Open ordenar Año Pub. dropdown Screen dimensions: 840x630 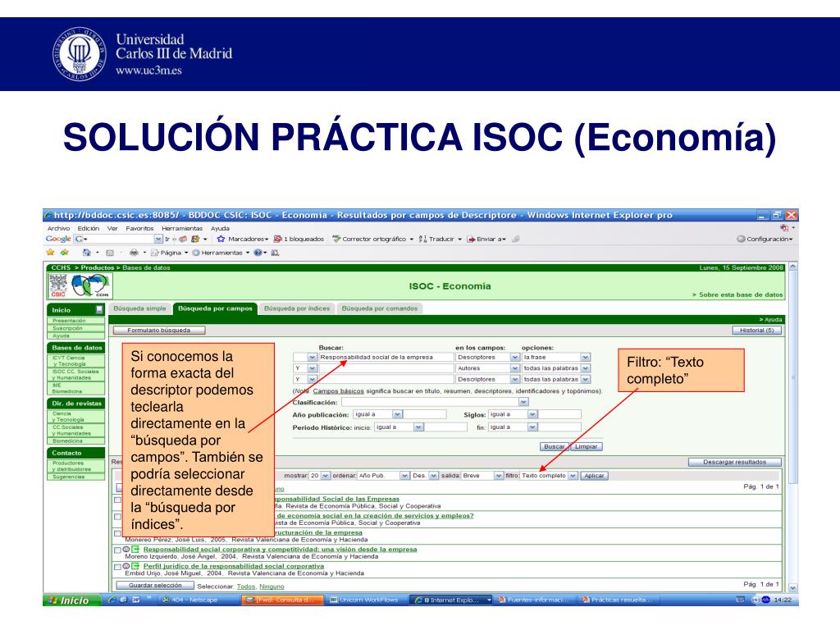(x=405, y=476)
